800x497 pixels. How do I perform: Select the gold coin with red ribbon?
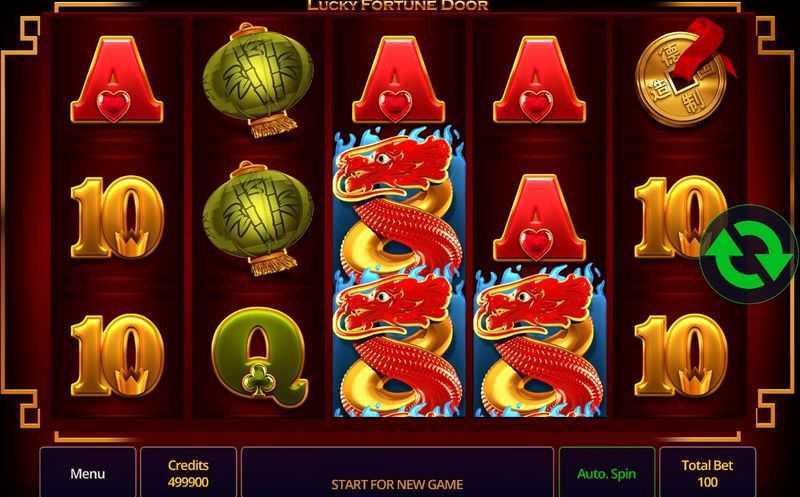click(685, 72)
